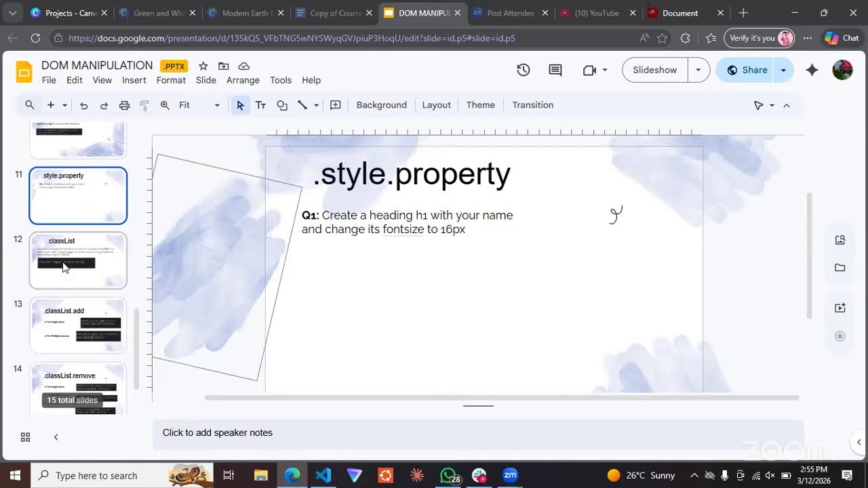The image size is (868, 488).
Task: Select slide 12 .classList thumbnail
Action: click(78, 260)
